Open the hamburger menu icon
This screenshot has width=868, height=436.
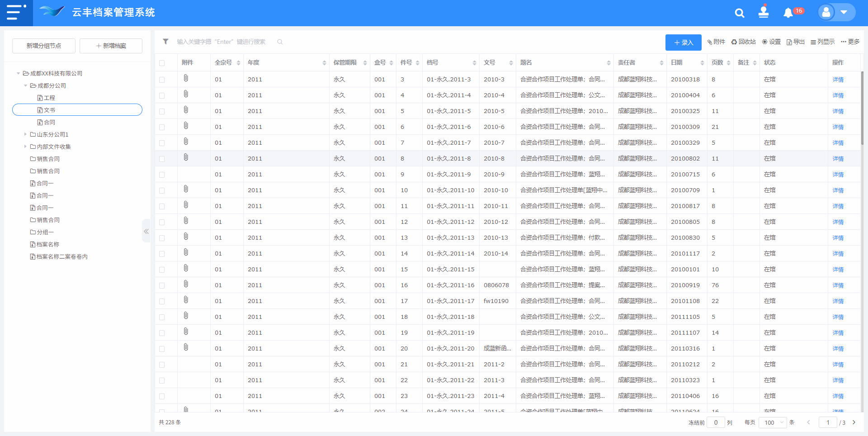tap(16, 12)
